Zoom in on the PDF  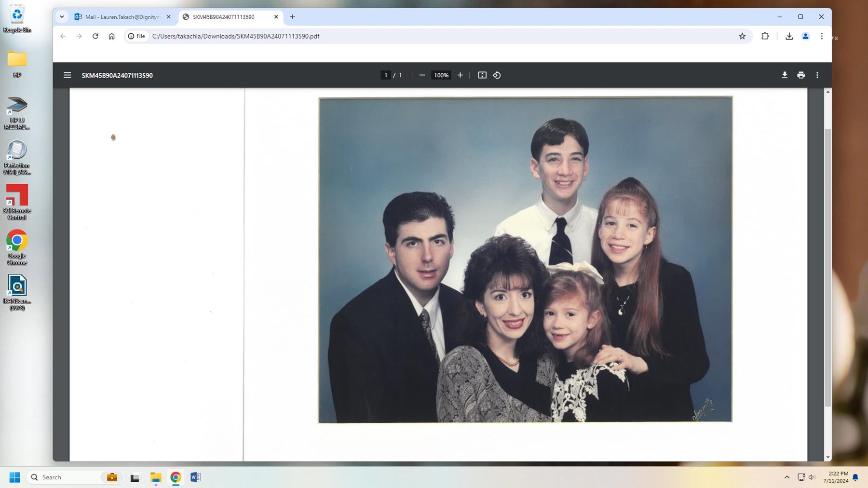click(460, 75)
